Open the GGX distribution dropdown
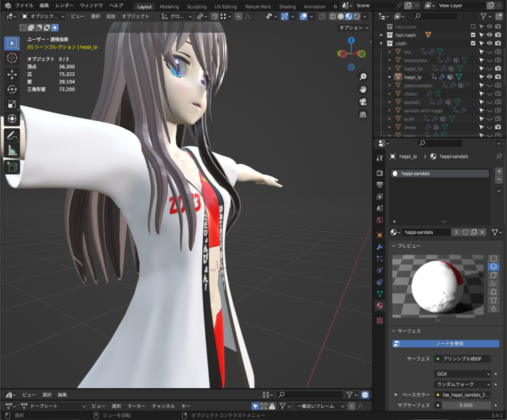The height and width of the screenshot is (420, 507). click(x=462, y=374)
